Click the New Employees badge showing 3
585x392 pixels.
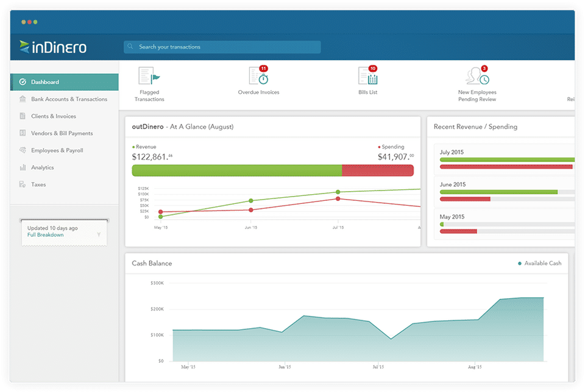tap(484, 69)
